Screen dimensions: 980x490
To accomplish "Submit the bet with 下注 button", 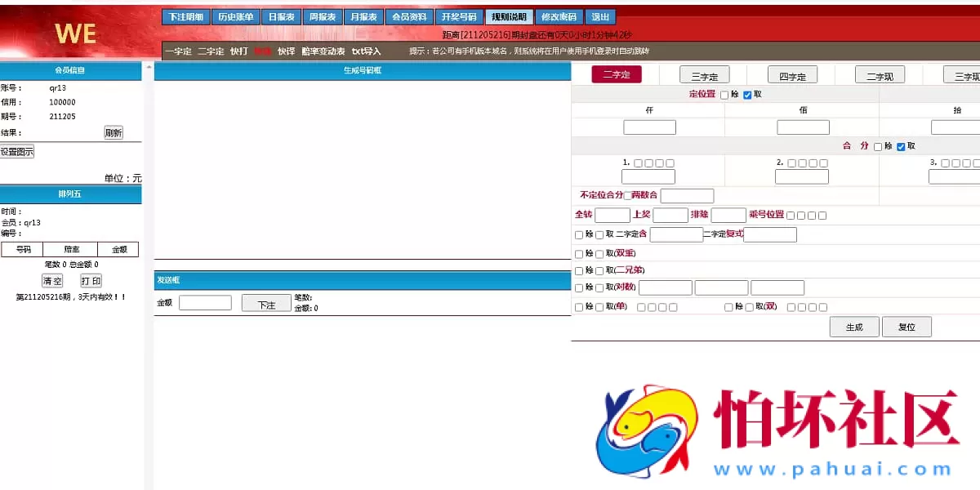I will click(266, 301).
